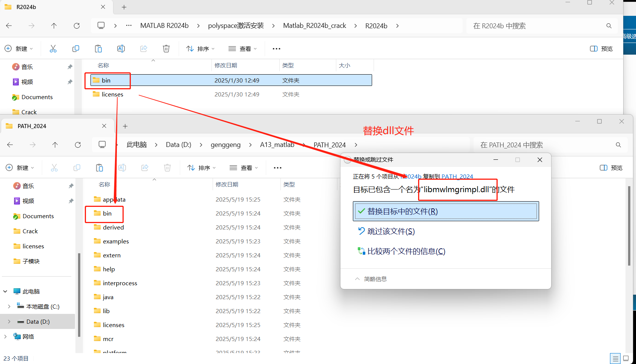Click the PC monitor icon in PATH_2024 address bar
636x364 pixels.
click(102, 145)
